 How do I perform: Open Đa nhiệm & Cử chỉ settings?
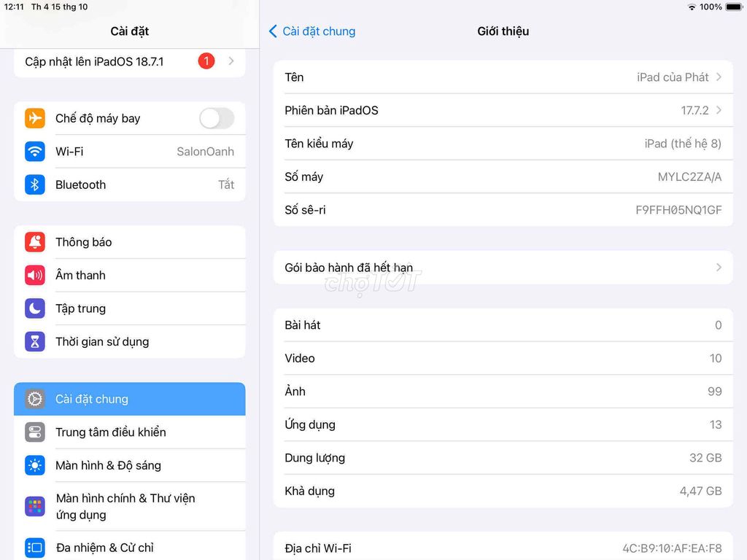click(130, 547)
